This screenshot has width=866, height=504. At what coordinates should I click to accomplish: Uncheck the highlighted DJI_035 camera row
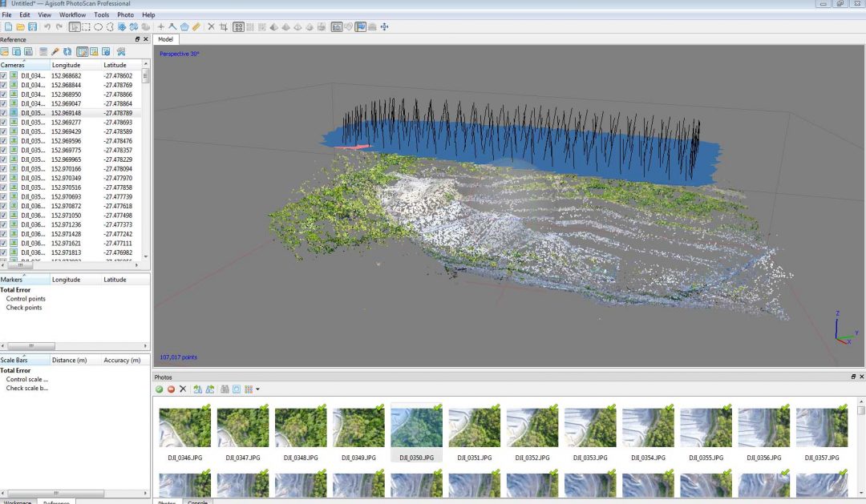(x=6, y=113)
